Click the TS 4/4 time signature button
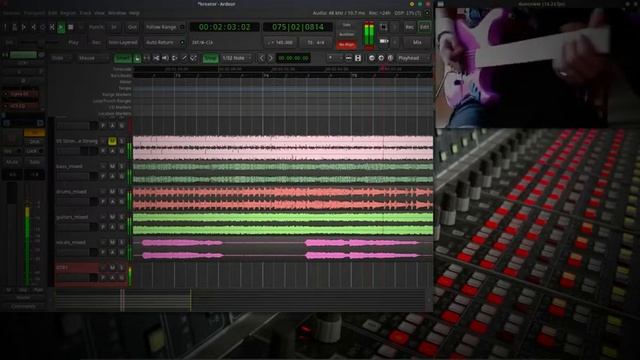Viewport: 640px width, 360px height. click(316, 42)
